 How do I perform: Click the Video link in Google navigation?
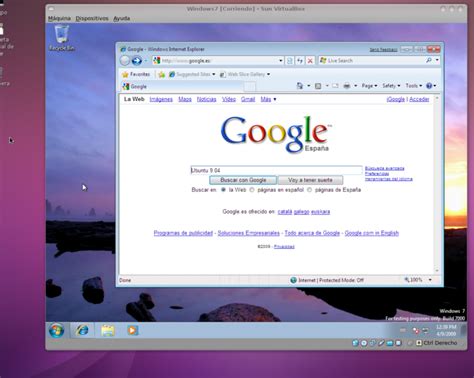229,99
